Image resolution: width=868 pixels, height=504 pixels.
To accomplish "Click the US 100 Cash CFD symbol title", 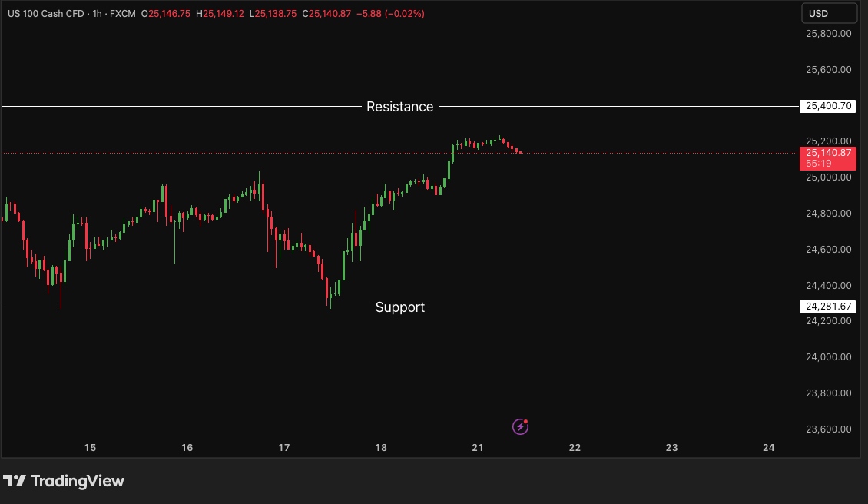I will pos(45,14).
